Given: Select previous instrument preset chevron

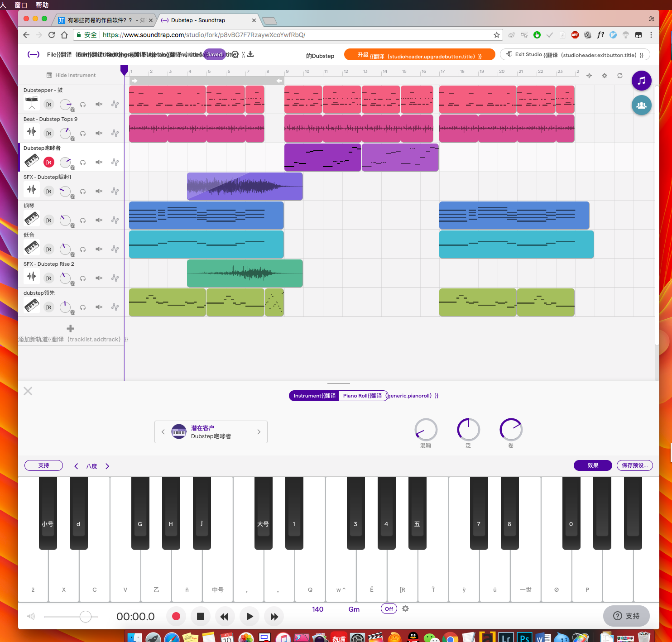Looking at the screenshot, I should click(163, 432).
